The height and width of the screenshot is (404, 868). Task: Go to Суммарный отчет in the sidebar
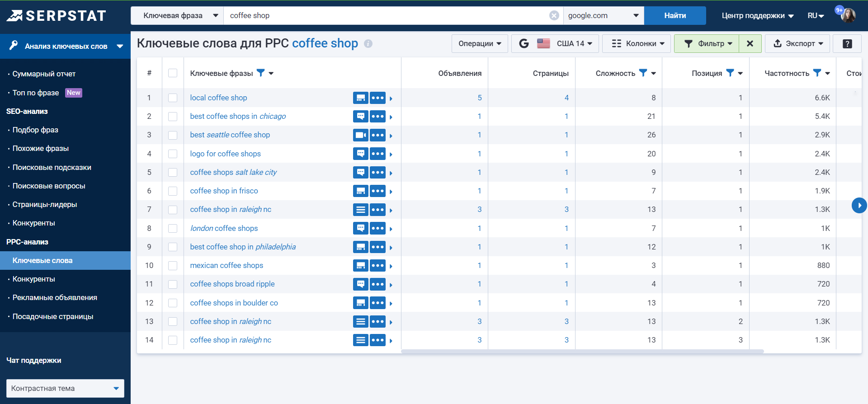[x=44, y=74]
